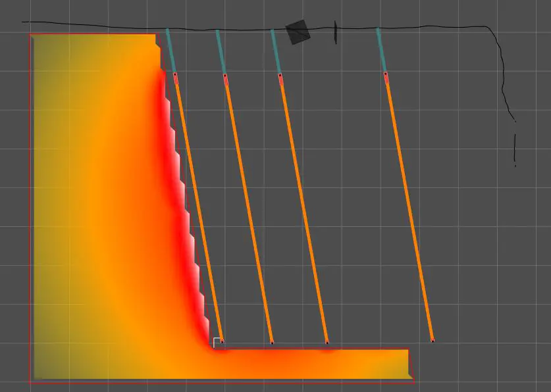Click the rightmost orange rod
The image size is (551, 392).
click(x=409, y=210)
